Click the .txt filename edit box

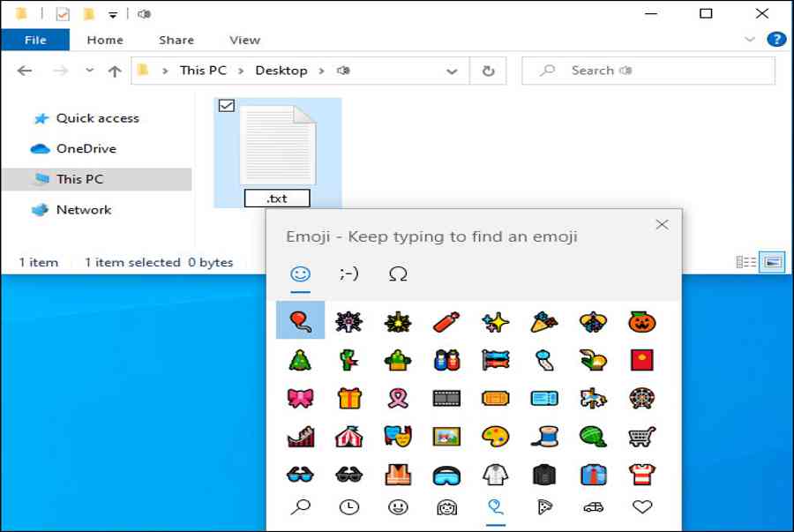[x=277, y=199]
